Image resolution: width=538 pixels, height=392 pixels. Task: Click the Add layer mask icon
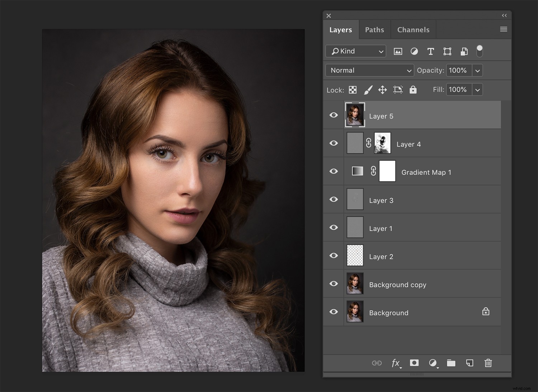tap(414, 363)
